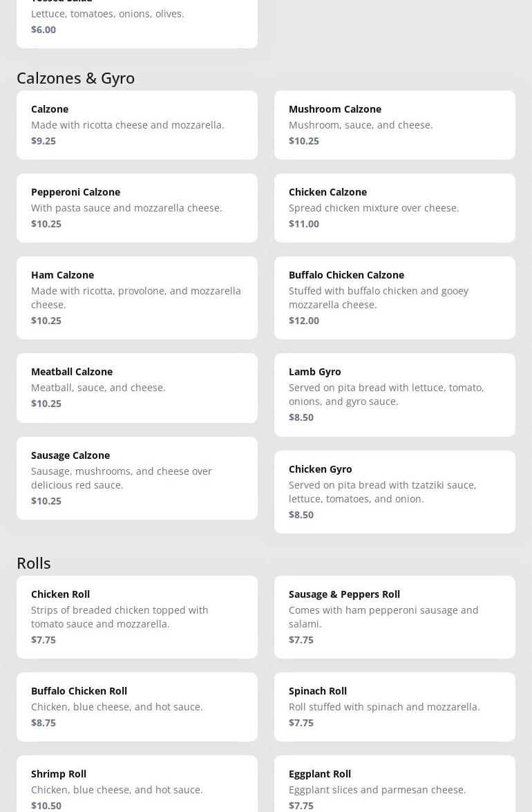Screen dimensions: 532x812
Task: Select the Eggplant Roll card
Action: pos(395,788)
